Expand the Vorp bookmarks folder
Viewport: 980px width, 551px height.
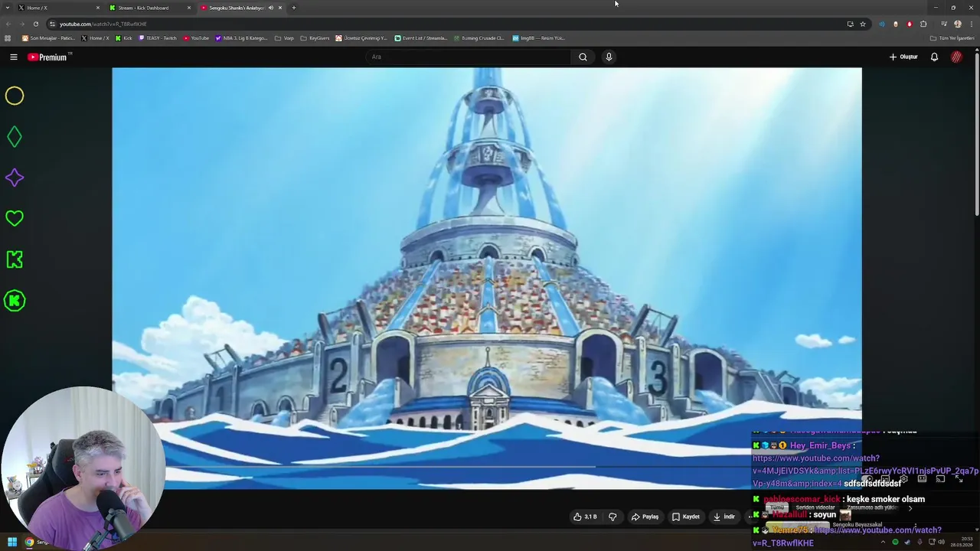283,38
